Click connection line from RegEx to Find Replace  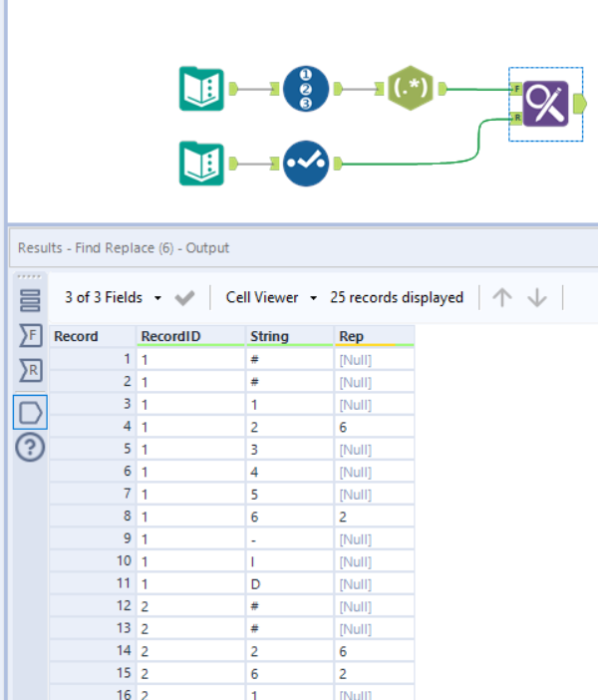478,90
